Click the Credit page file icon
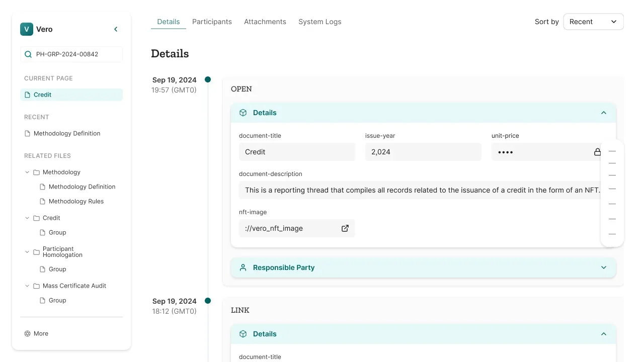The width and height of the screenshot is (644, 362). click(28, 95)
